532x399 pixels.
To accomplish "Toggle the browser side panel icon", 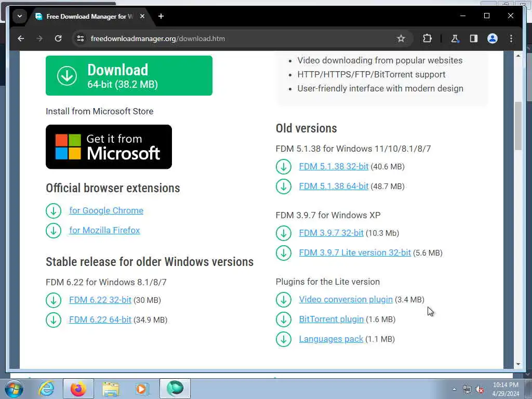I will click(474, 38).
